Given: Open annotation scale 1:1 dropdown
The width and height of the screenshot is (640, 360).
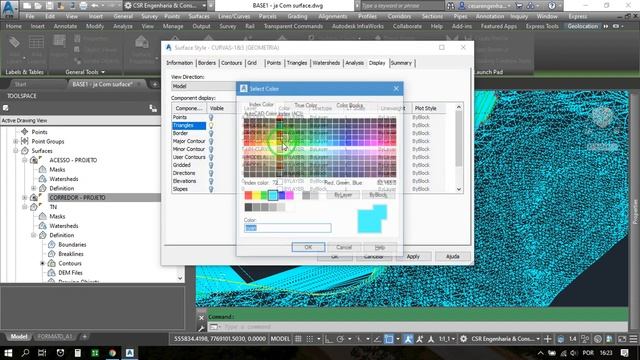Looking at the screenshot, I should 446,339.
